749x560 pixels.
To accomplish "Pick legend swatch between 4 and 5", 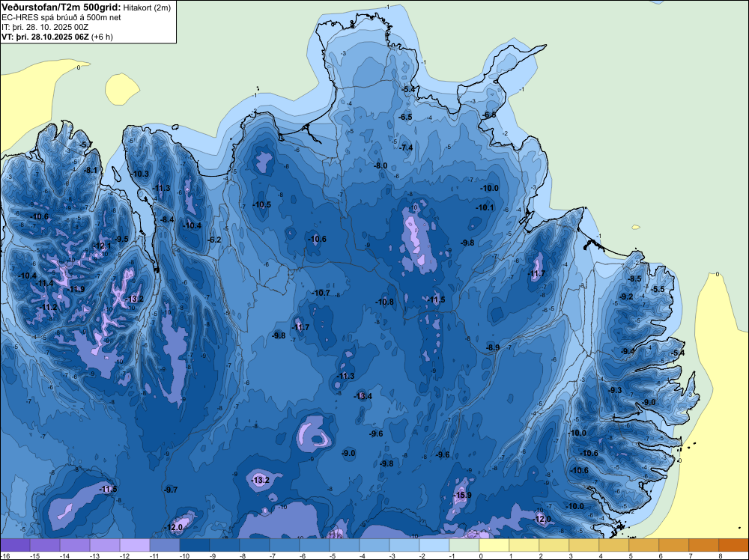I will click(614, 545).
